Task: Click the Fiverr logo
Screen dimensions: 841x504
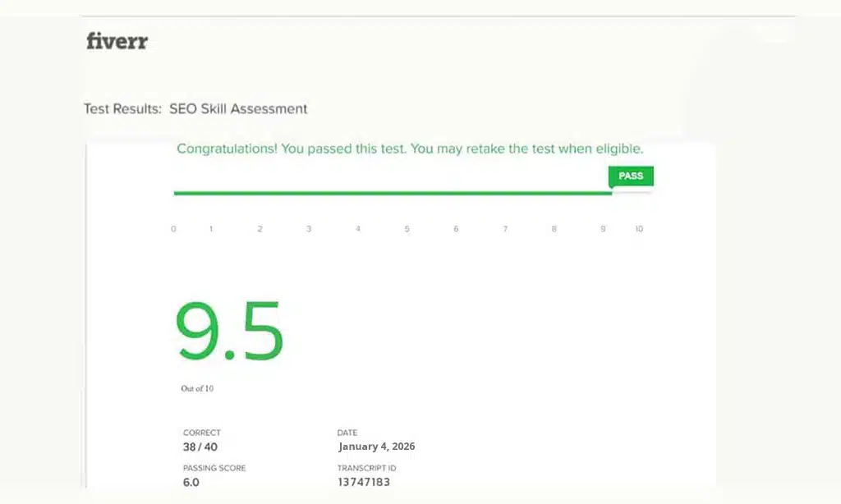Action: point(117,41)
